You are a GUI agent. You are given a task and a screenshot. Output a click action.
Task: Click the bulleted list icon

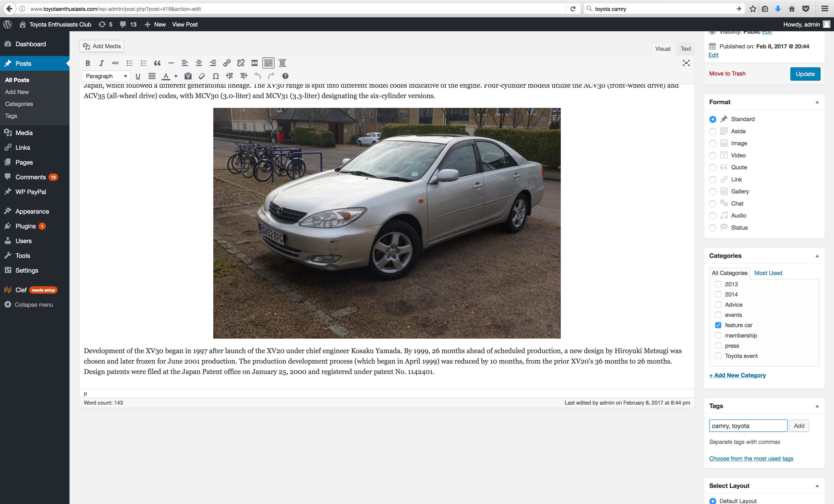pyautogui.click(x=129, y=63)
